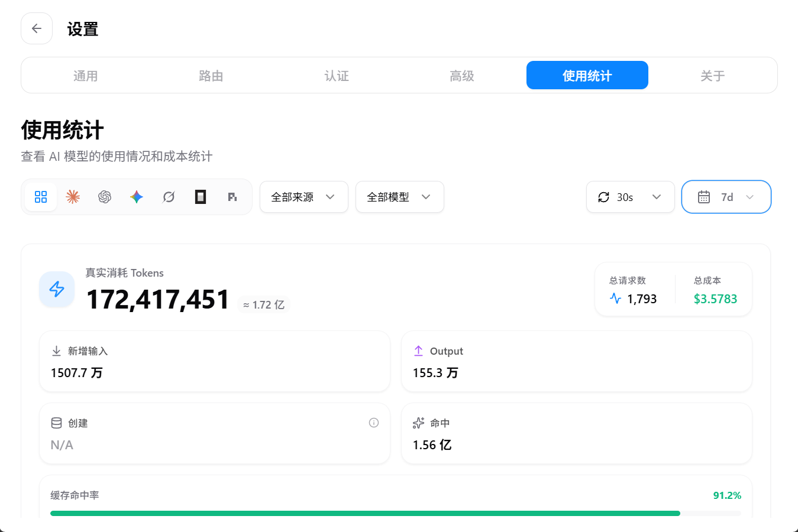Open the 7d date range dropdown

coord(726,197)
